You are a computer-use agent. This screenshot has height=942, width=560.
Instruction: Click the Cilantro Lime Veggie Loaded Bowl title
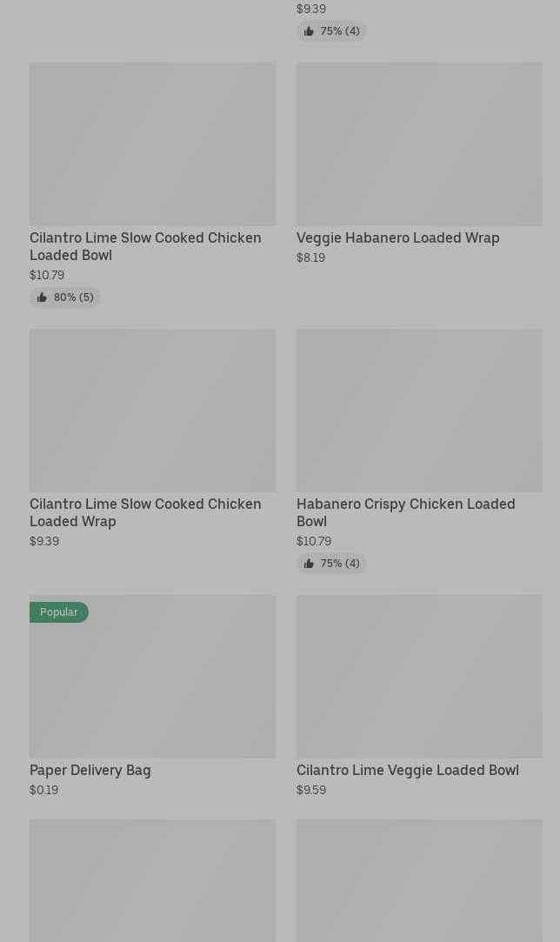[x=407, y=770]
